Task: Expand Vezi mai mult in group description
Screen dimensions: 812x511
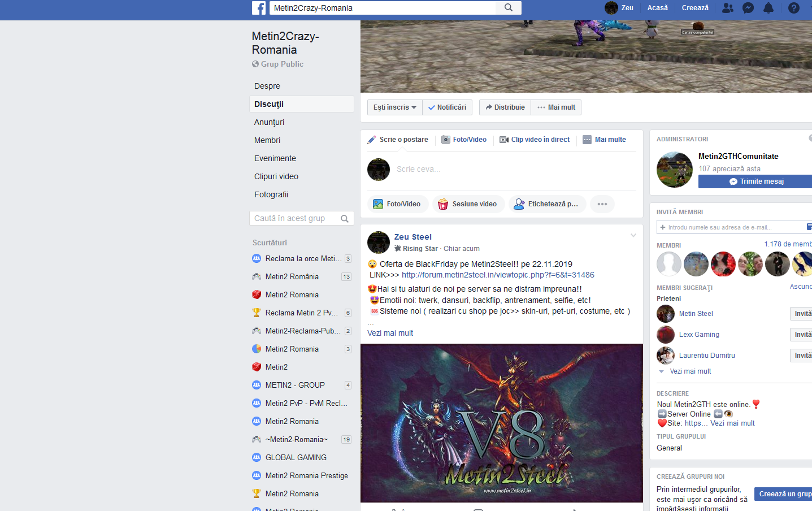Action: click(x=732, y=423)
